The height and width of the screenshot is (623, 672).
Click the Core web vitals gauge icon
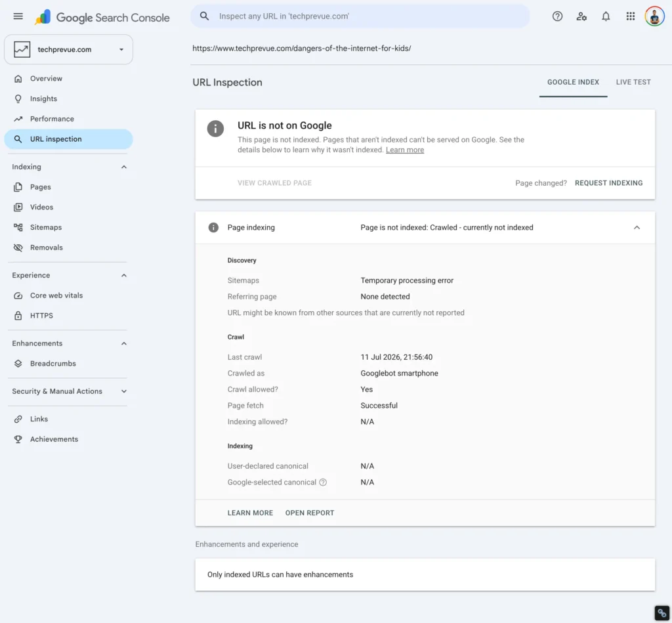18,295
